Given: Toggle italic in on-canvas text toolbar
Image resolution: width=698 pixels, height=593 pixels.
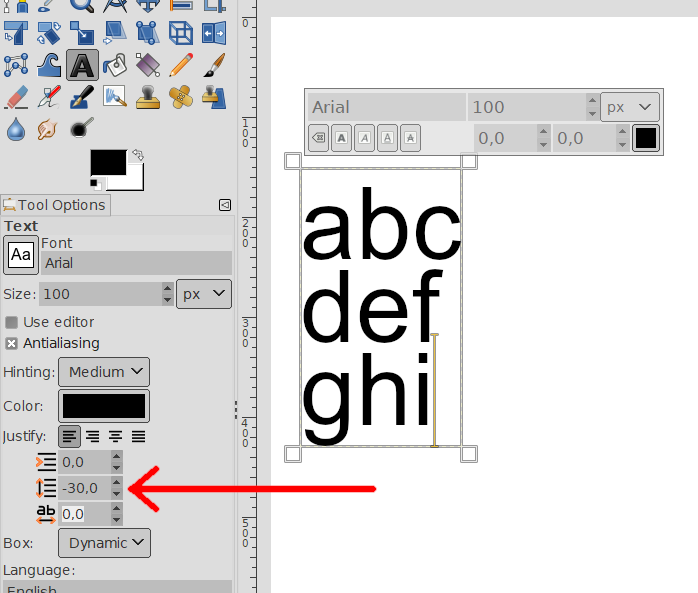Looking at the screenshot, I should tap(365, 138).
